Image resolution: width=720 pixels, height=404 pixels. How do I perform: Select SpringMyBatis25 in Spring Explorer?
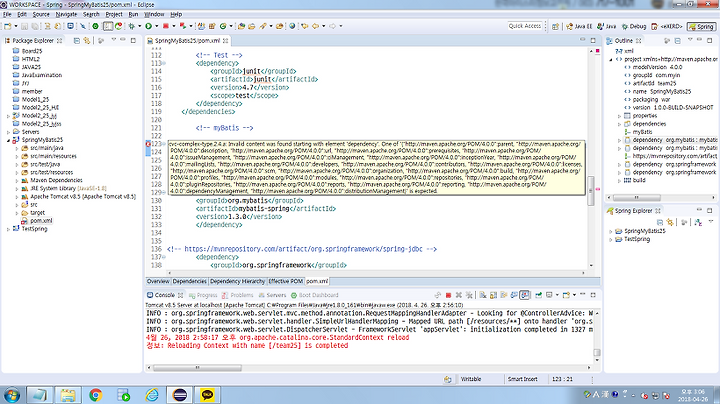click(x=644, y=231)
